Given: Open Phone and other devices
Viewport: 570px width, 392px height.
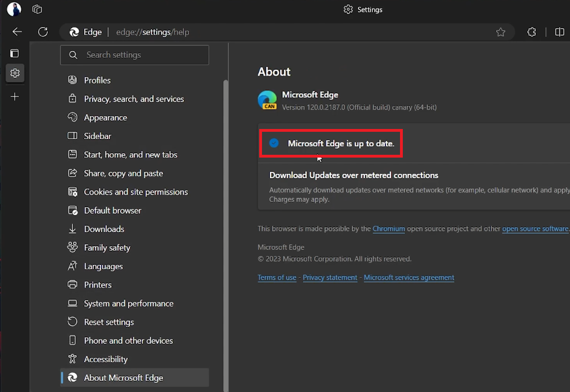Looking at the screenshot, I should click(x=135, y=340).
